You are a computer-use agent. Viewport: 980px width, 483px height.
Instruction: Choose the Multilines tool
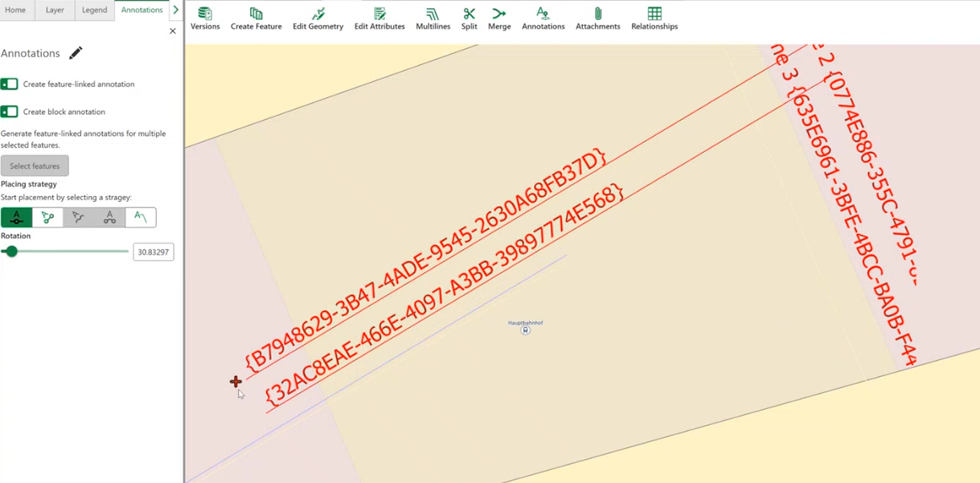(x=433, y=18)
